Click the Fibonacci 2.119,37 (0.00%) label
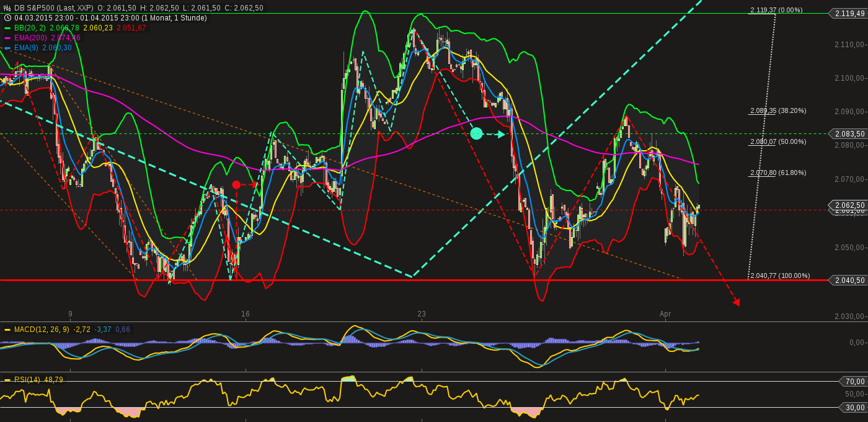Viewport: 868px width, 422px height. (776, 10)
